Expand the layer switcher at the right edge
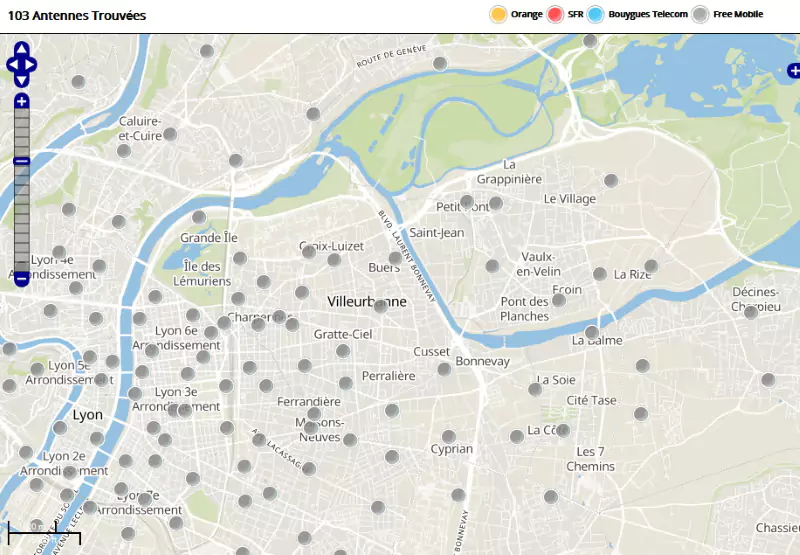The height and width of the screenshot is (555, 800). click(793, 70)
